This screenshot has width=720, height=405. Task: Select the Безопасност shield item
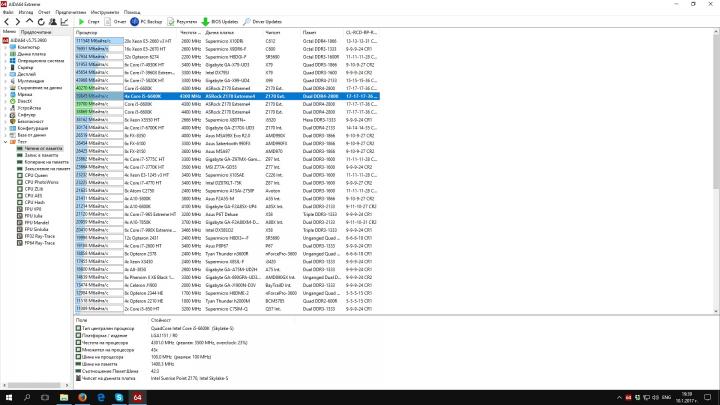30,122
